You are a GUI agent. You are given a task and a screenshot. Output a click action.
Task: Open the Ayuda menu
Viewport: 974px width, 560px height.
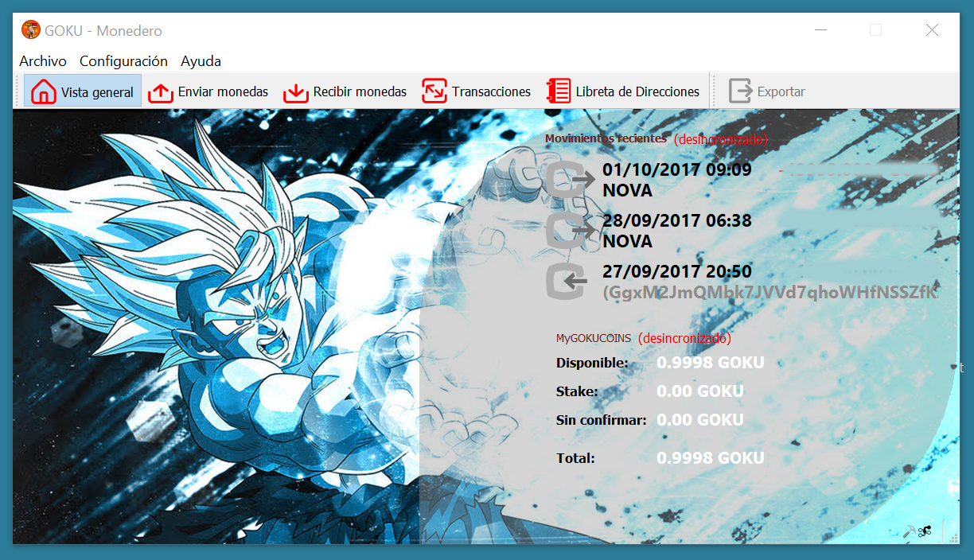[201, 61]
